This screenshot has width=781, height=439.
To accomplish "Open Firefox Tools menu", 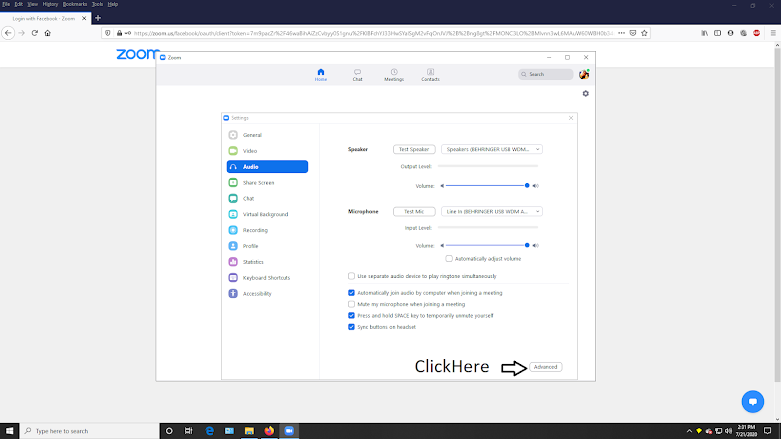I will [x=97, y=4].
